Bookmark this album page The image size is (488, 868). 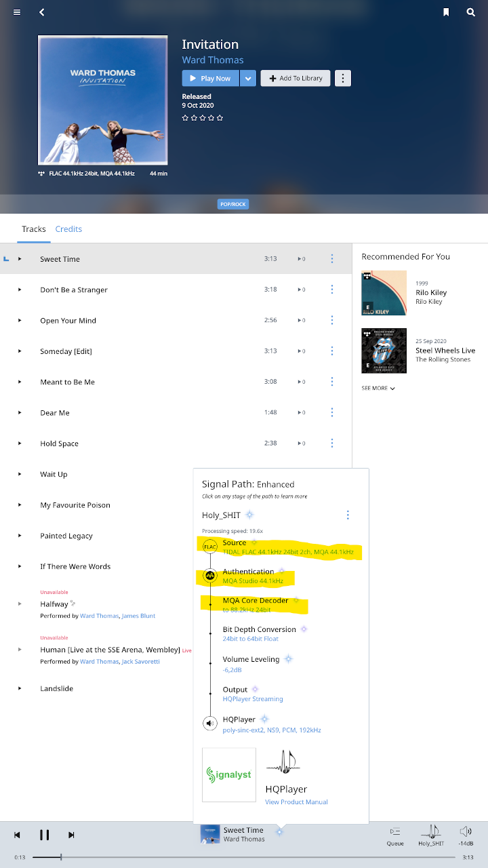(x=446, y=12)
